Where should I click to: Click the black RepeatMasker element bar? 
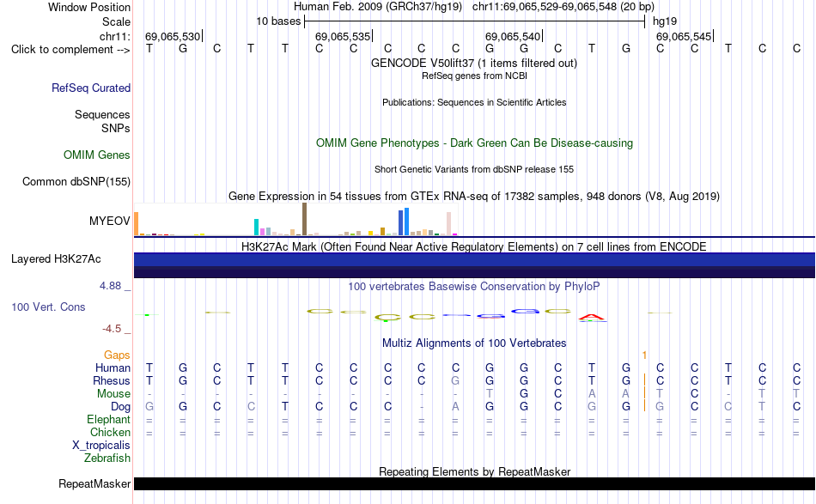point(474,484)
